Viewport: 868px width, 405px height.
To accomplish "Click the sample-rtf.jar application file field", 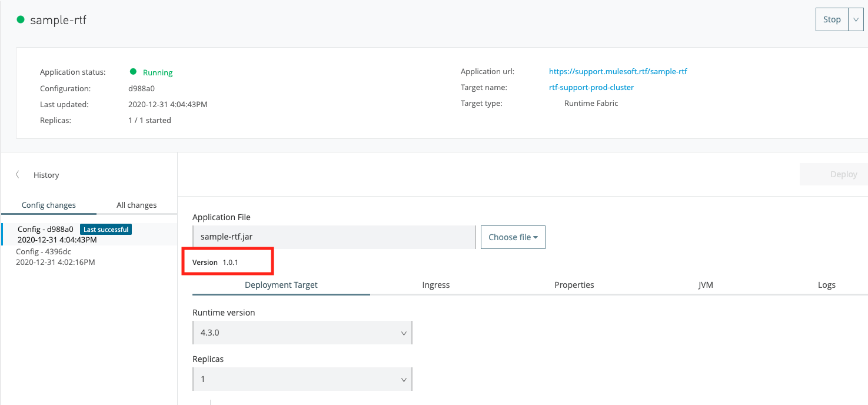I will pos(333,237).
